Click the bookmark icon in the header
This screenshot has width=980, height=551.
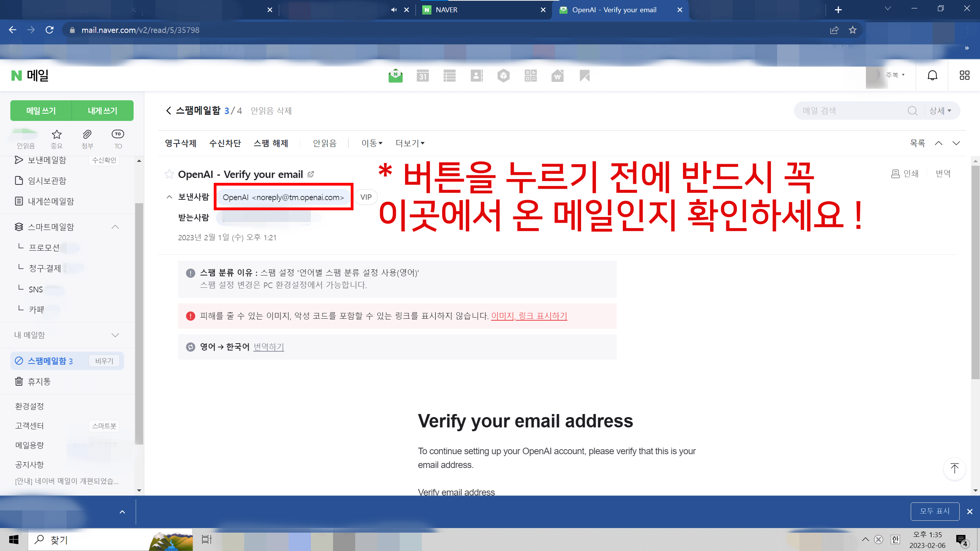point(585,75)
